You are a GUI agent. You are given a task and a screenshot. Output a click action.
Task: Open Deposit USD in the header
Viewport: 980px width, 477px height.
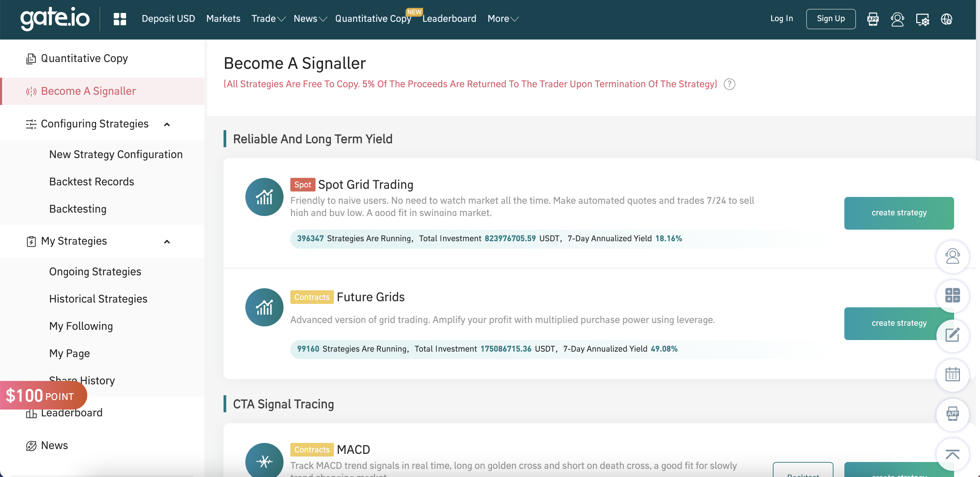coord(168,19)
